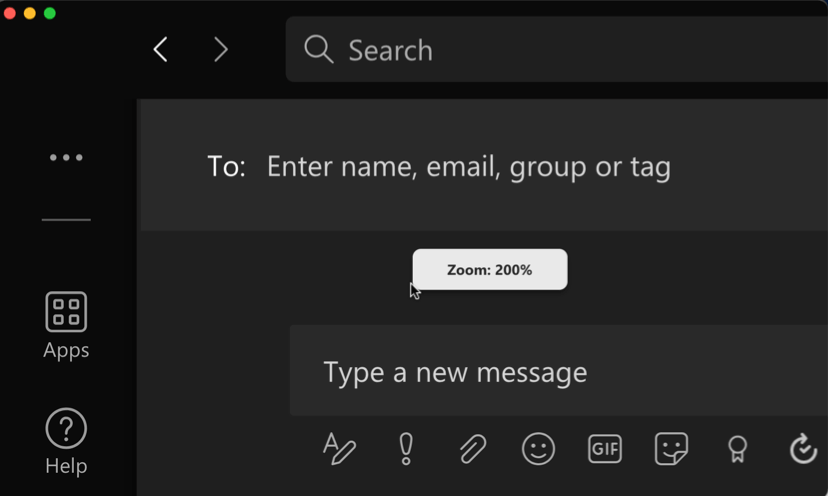This screenshot has width=828, height=496.
Task: Maximize the window with green button
Action: pos(50,13)
